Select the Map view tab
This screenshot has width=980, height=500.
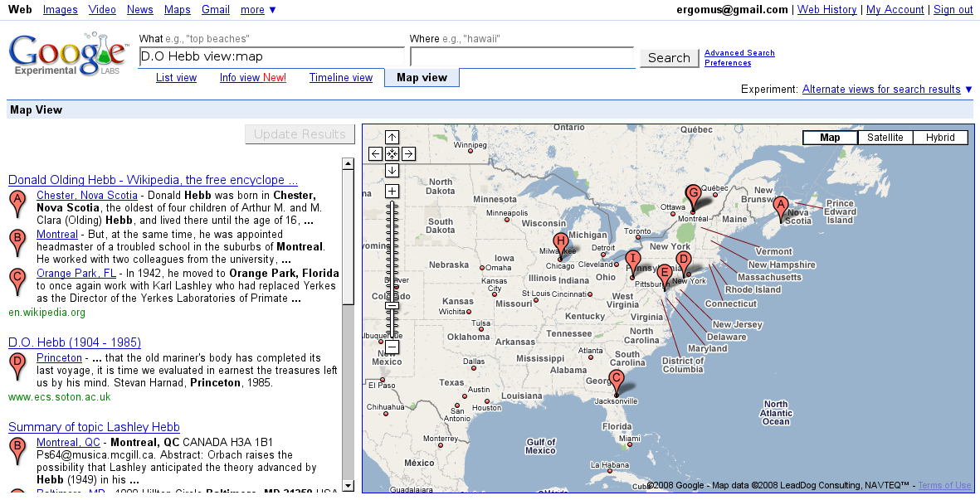[422, 77]
